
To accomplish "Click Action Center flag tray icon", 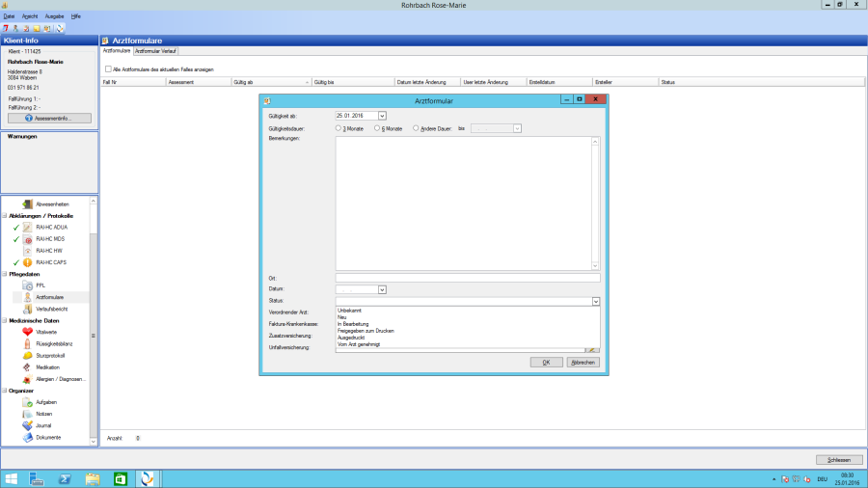I will click(785, 479).
